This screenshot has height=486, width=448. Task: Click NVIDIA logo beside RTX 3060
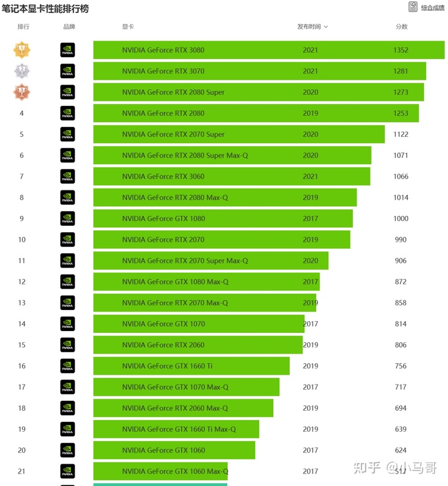point(67,177)
